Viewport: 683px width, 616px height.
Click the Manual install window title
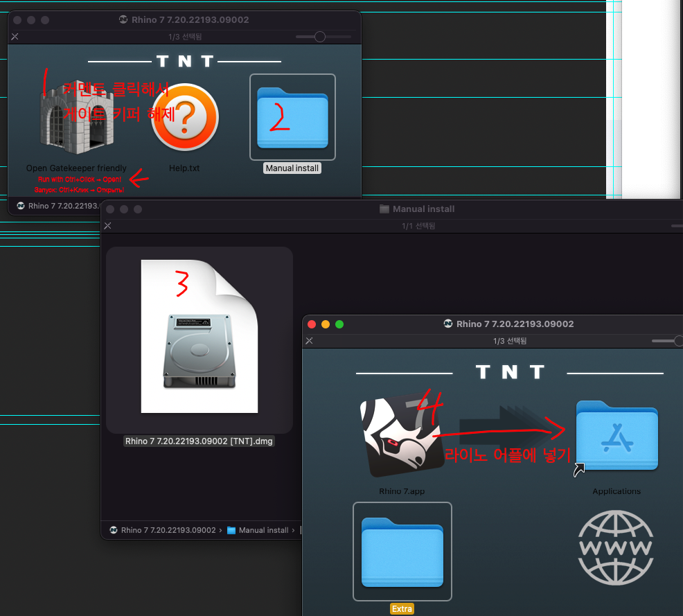[x=423, y=209]
